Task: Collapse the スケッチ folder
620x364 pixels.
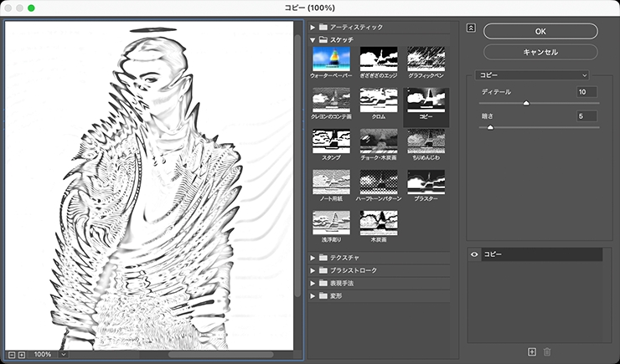Action: (313, 39)
